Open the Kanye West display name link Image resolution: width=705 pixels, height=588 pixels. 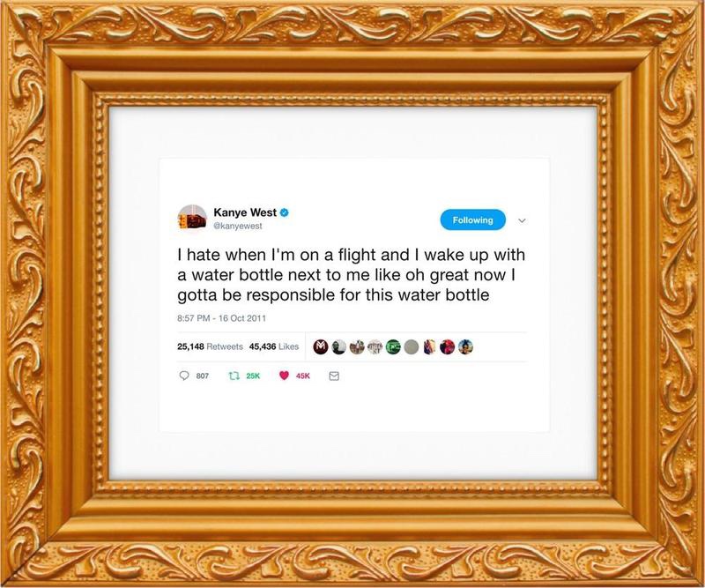245,212
